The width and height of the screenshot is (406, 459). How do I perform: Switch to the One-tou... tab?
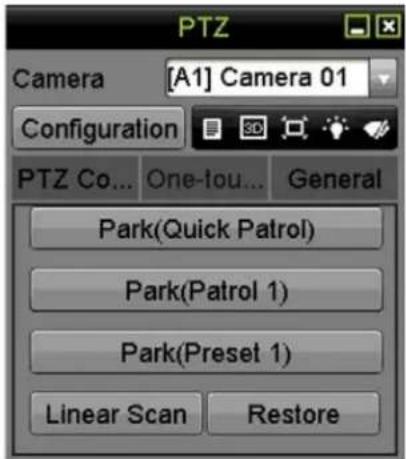(x=205, y=179)
